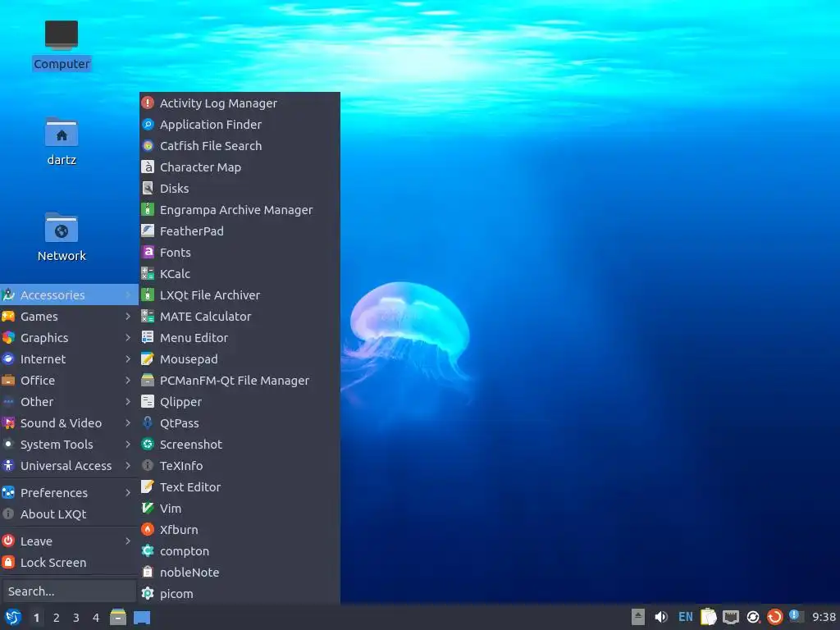Choose About LXQt menu entry
840x630 pixels.
click(69, 514)
